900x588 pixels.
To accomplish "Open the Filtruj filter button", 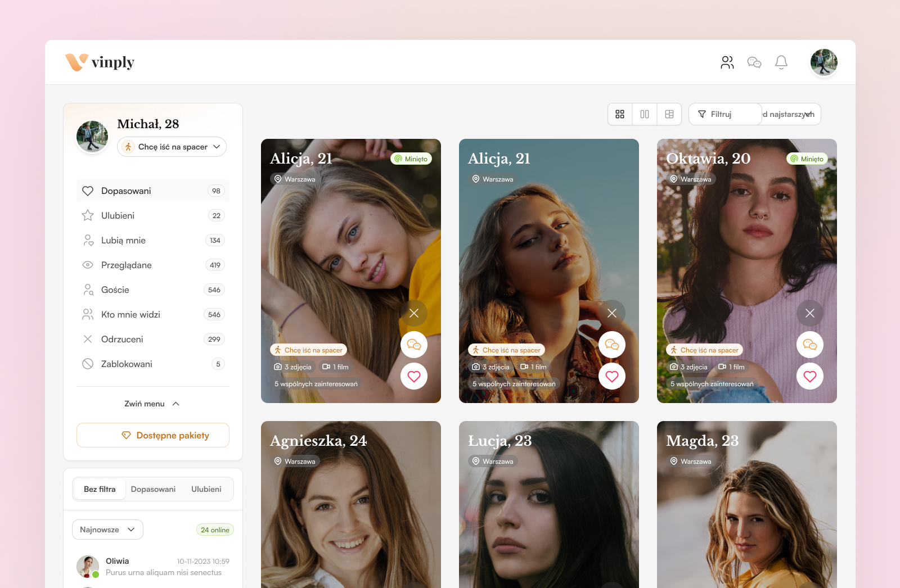I will tap(725, 114).
